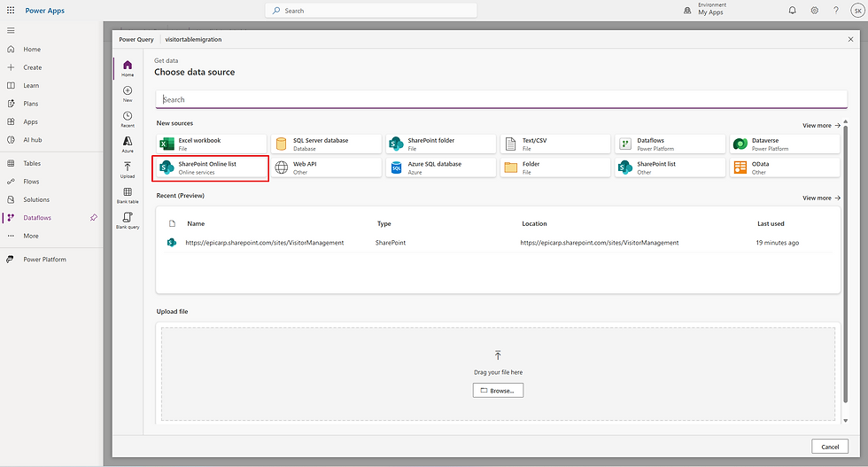Choose the SharePoint Online list connector
The image size is (868, 467).
[x=211, y=167]
